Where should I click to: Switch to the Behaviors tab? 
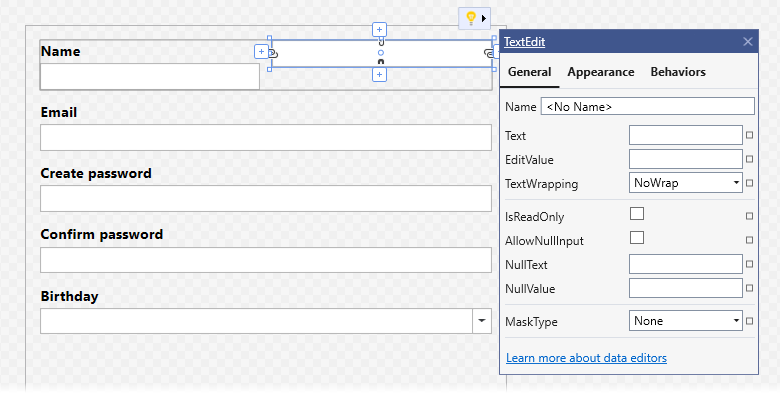pyautogui.click(x=678, y=72)
